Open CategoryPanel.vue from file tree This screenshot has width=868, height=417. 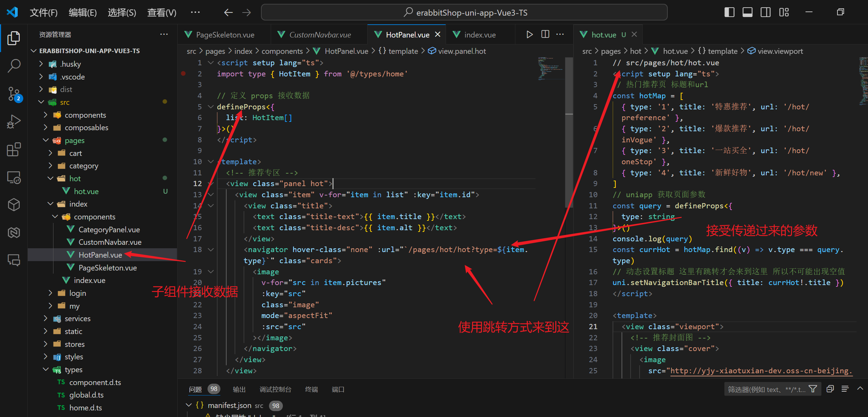(109, 230)
